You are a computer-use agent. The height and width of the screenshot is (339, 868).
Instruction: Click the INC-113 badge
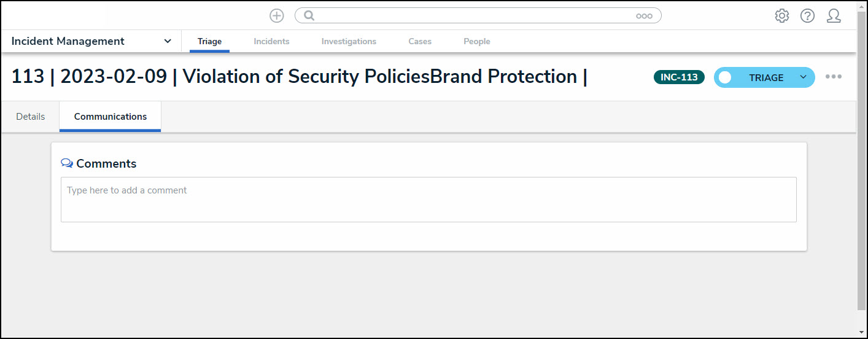(x=679, y=77)
